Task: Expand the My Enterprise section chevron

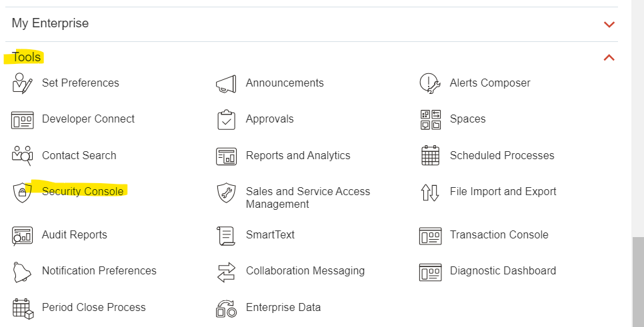Action: tap(609, 24)
